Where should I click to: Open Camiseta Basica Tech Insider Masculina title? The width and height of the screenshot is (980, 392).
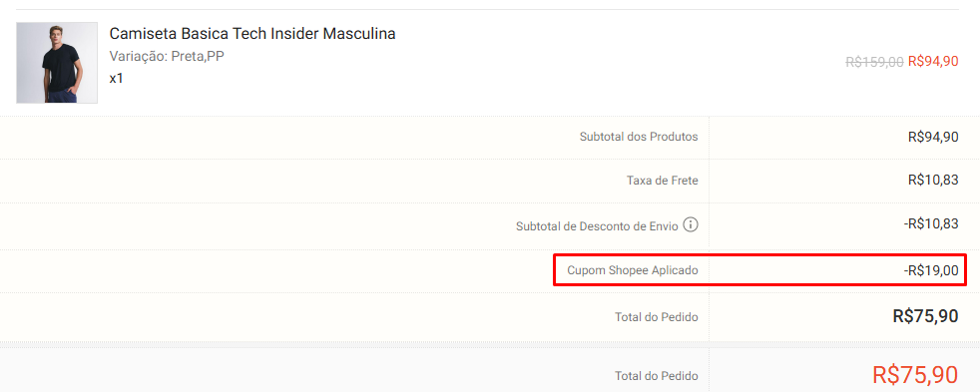click(252, 34)
